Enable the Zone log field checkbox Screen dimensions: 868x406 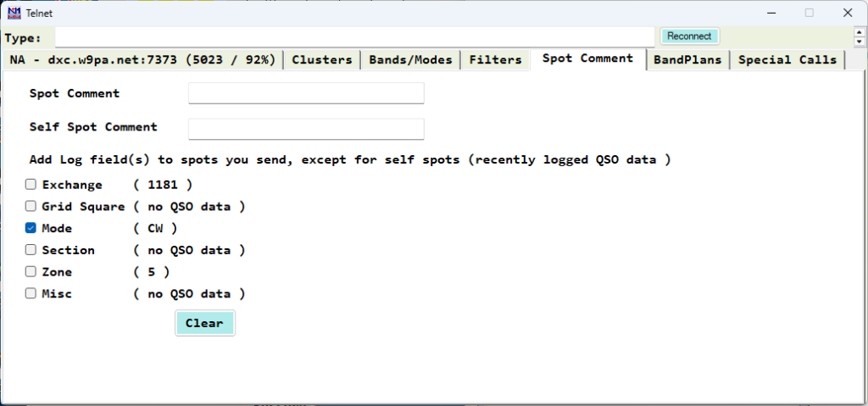[31, 273]
